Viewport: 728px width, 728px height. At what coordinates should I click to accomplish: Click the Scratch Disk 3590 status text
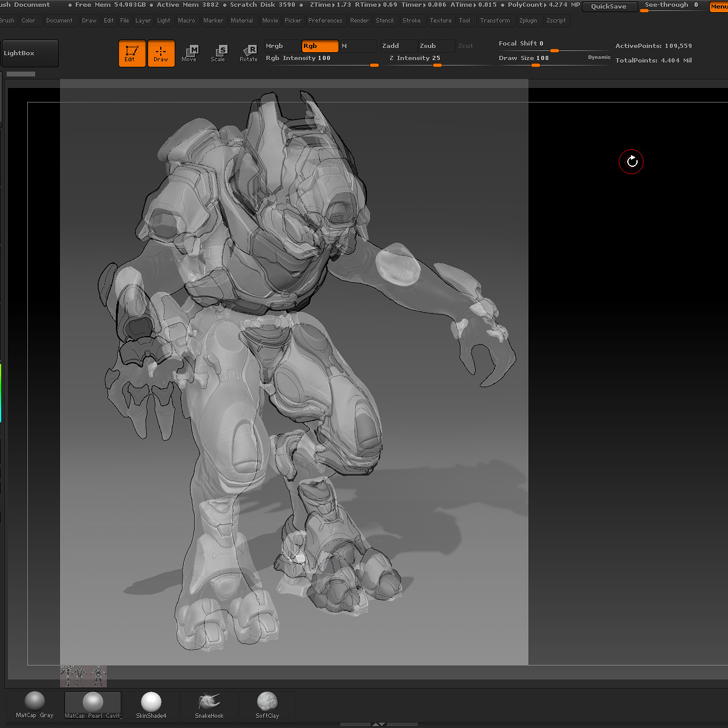click(x=263, y=5)
